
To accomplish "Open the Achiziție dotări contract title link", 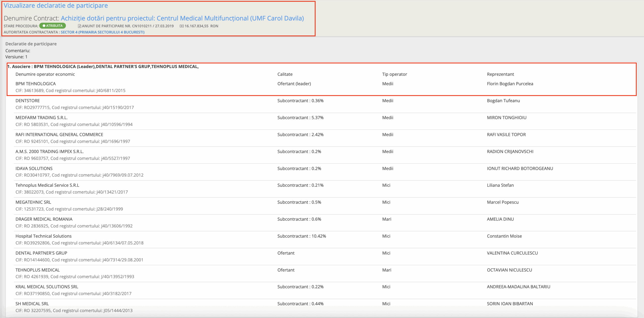I will pos(182,18).
